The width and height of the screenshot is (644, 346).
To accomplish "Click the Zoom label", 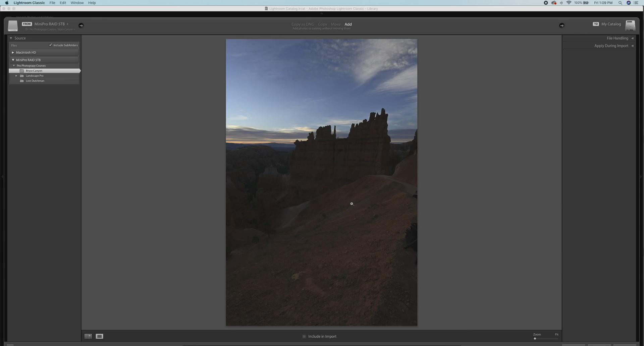I will point(537,334).
